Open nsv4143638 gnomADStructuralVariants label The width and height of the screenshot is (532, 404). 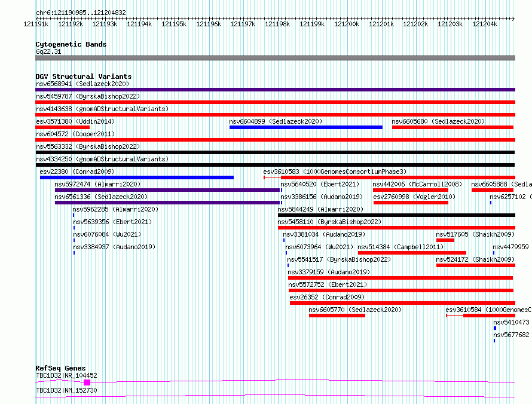pyautogui.click(x=102, y=109)
